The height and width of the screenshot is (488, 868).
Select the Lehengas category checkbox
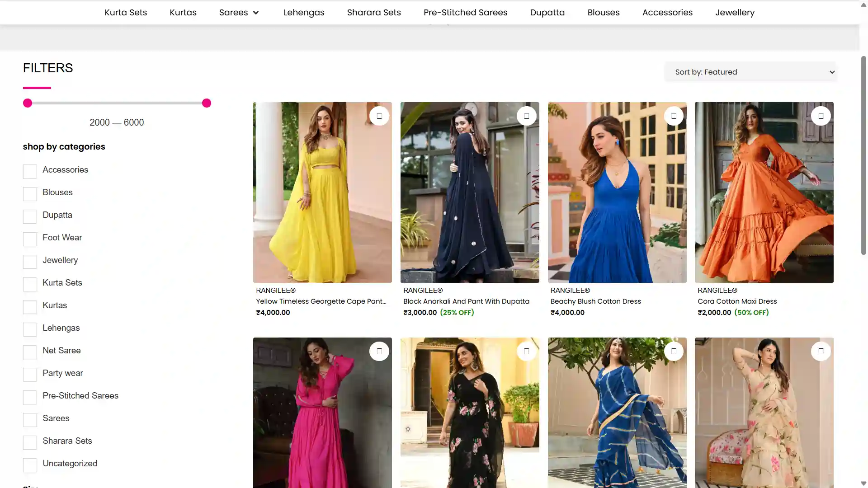point(30,329)
